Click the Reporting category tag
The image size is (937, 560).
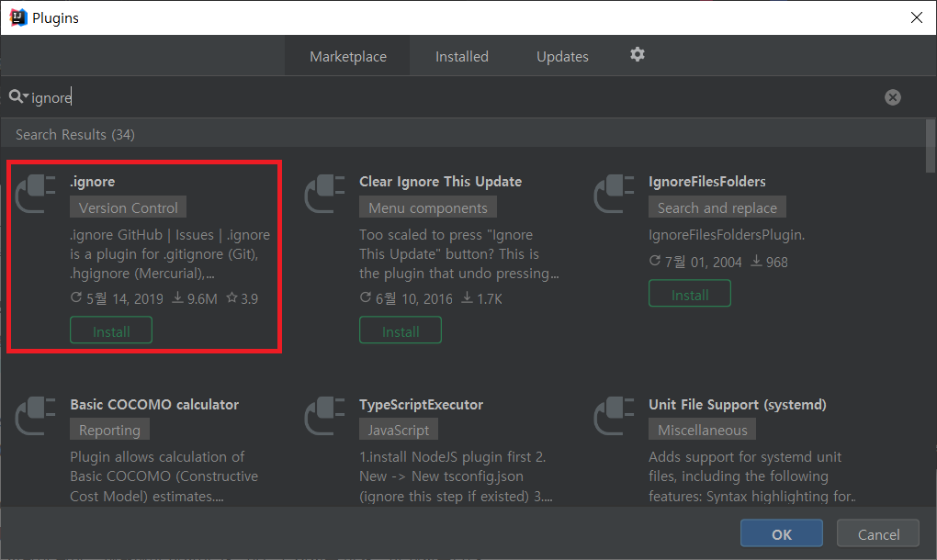(x=109, y=430)
